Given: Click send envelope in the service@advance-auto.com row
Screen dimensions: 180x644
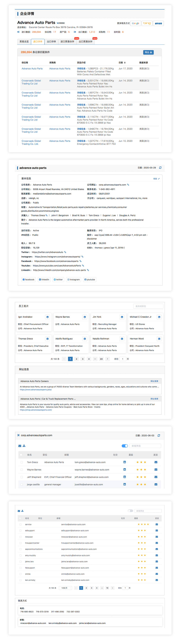Looking at the screenshot, I should (x=157, y=524).
